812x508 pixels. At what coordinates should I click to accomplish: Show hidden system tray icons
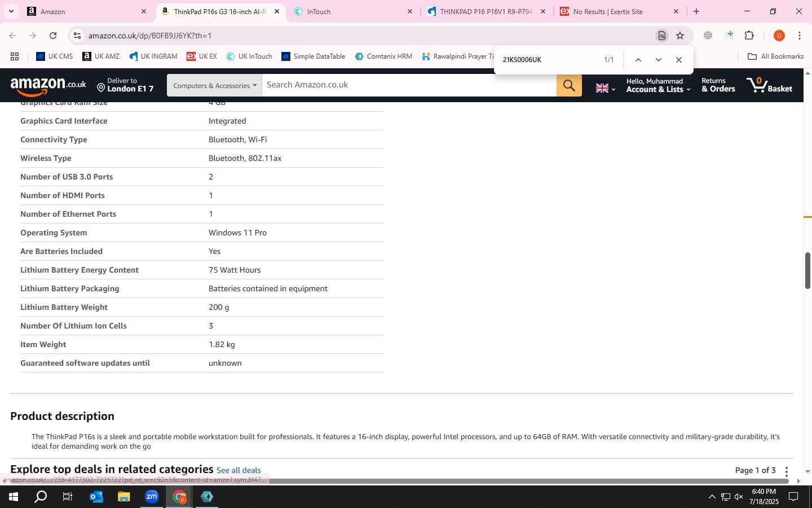pos(712,497)
